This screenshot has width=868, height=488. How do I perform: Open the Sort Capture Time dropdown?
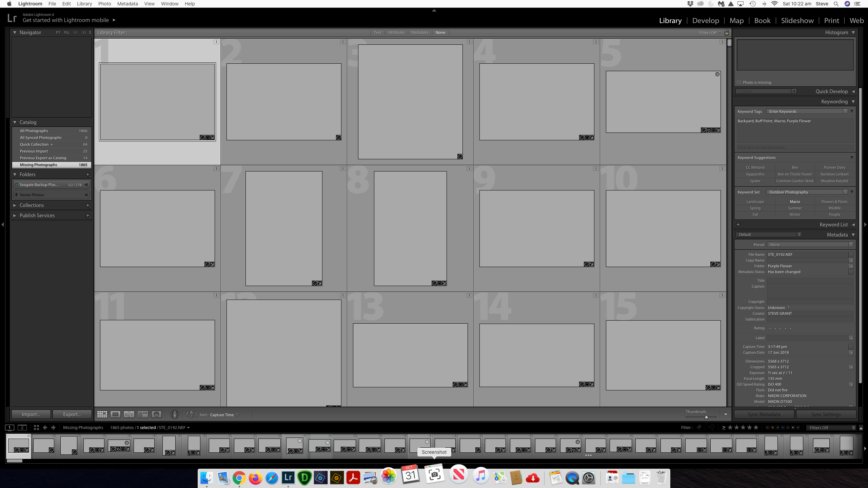(224, 414)
